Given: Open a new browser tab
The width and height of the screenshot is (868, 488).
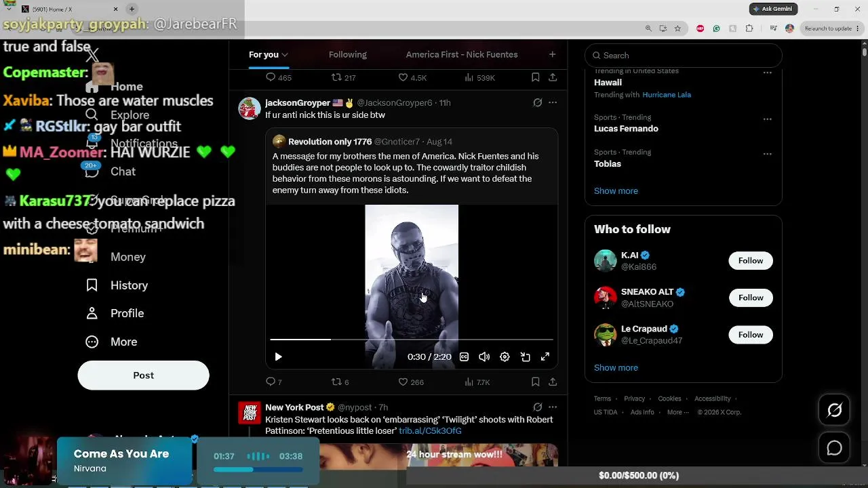Looking at the screenshot, I should (x=132, y=9).
